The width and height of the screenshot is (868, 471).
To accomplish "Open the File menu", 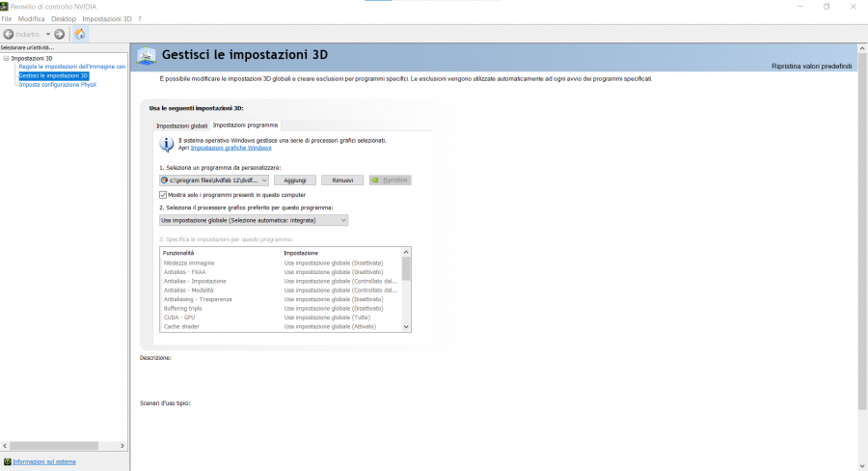I will (7, 19).
